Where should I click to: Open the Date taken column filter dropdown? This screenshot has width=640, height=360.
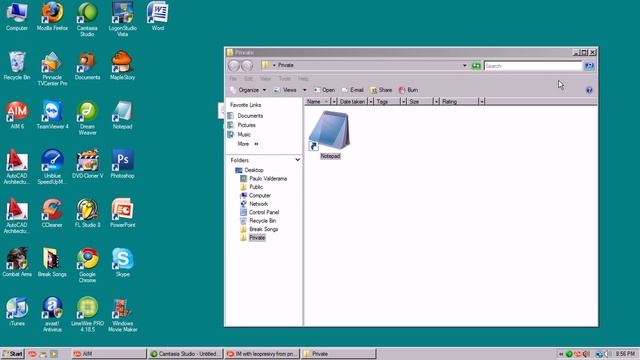tap(370, 102)
